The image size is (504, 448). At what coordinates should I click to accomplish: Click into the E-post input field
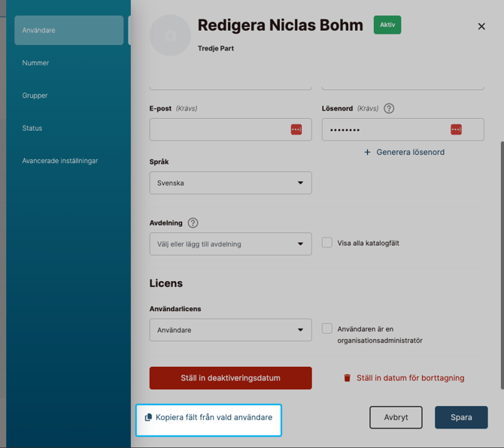tap(218, 129)
